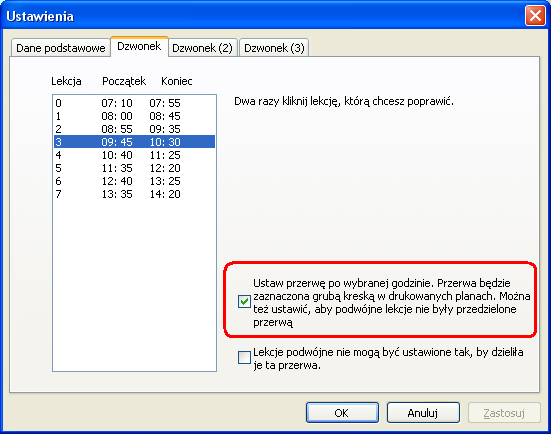Select lesson 7 starting at 13:35
The height and width of the screenshot is (434, 551).
134,194
